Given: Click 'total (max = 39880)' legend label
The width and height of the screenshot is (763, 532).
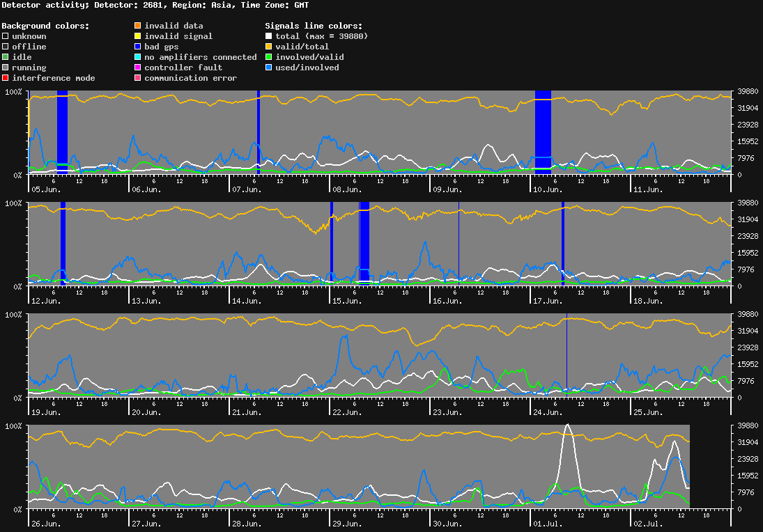Looking at the screenshot, I should click(x=322, y=36).
